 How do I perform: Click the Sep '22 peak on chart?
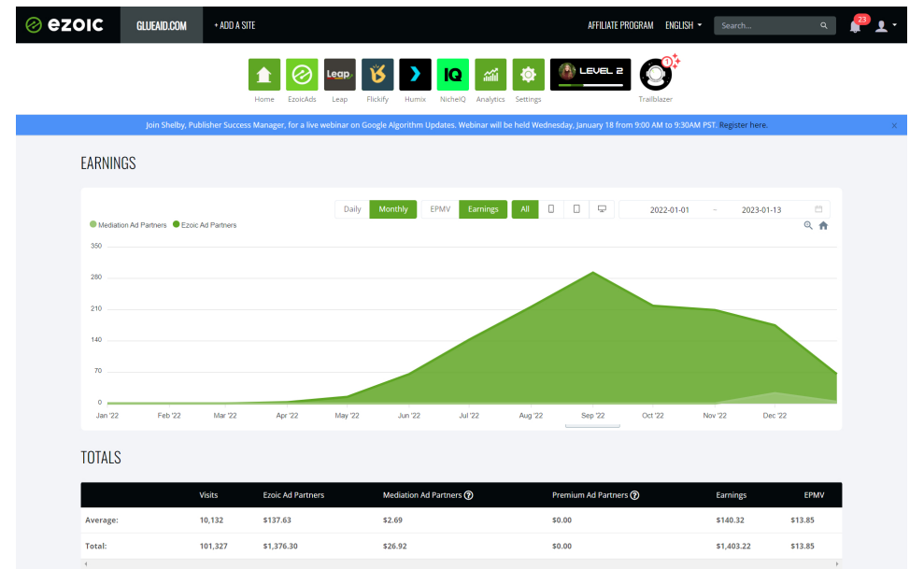[x=593, y=272]
